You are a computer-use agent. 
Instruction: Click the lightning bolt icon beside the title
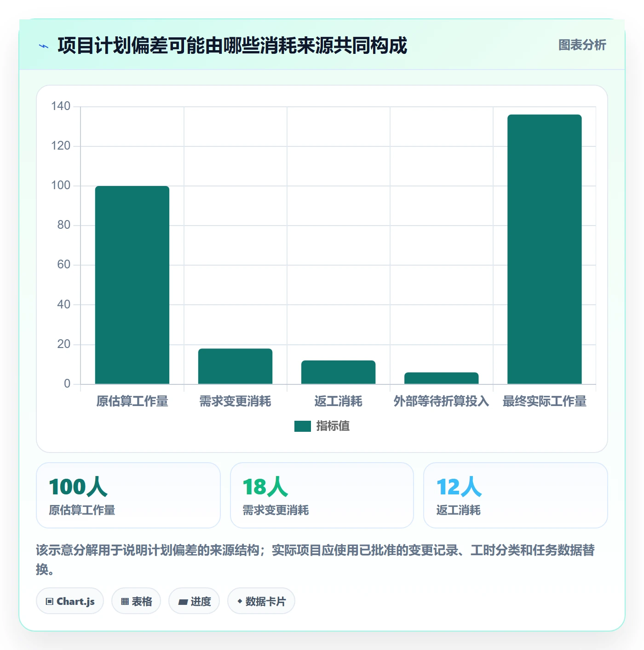(x=44, y=46)
